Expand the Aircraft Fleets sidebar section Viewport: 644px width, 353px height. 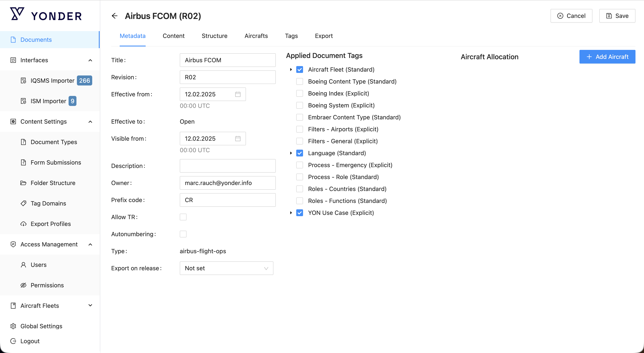click(90, 305)
